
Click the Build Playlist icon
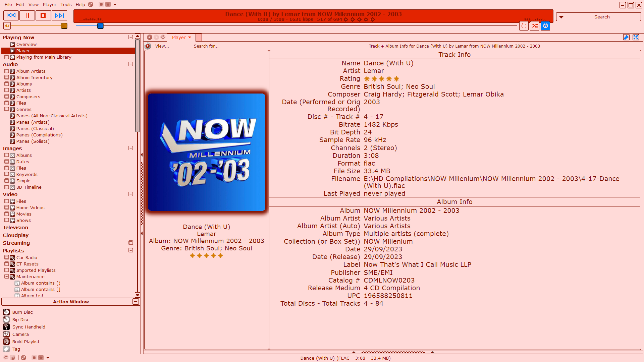pyautogui.click(x=6, y=342)
